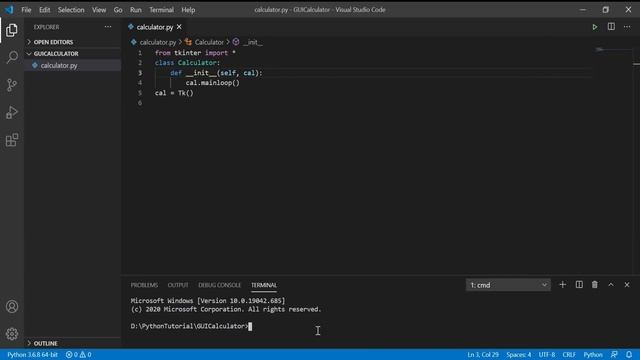This screenshot has height=360, width=640.
Task: Open the Explorer view in activity bar
Action: tap(12, 30)
